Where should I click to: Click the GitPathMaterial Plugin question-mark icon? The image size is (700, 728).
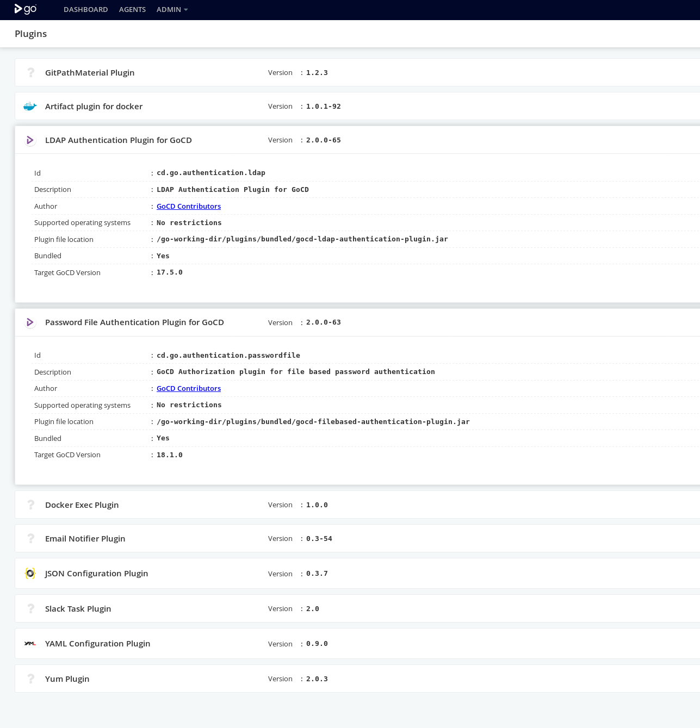coord(30,72)
